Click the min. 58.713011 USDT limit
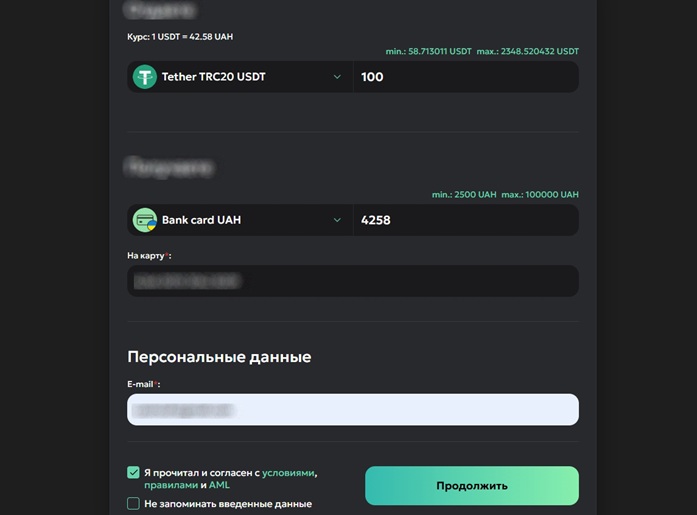The height and width of the screenshot is (515, 697). [428, 51]
